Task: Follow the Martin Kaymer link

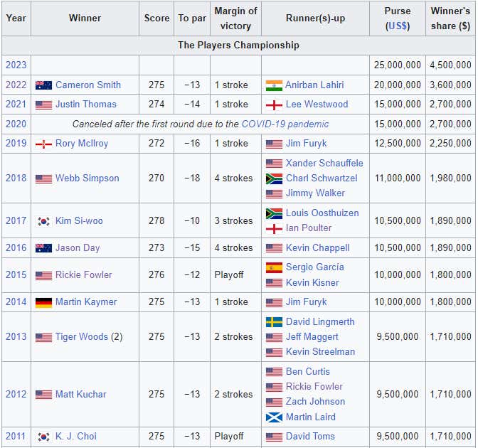Action: tap(86, 302)
